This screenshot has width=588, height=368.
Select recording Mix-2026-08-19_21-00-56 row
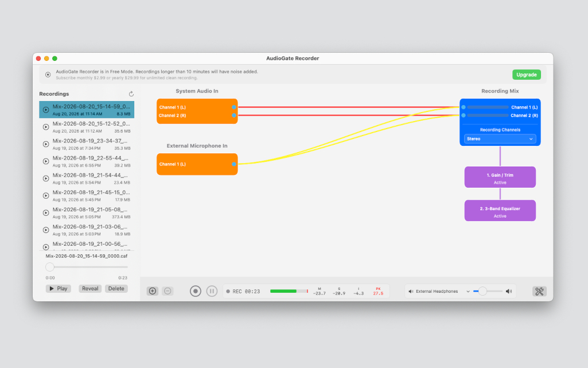pyautogui.click(x=87, y=245)
